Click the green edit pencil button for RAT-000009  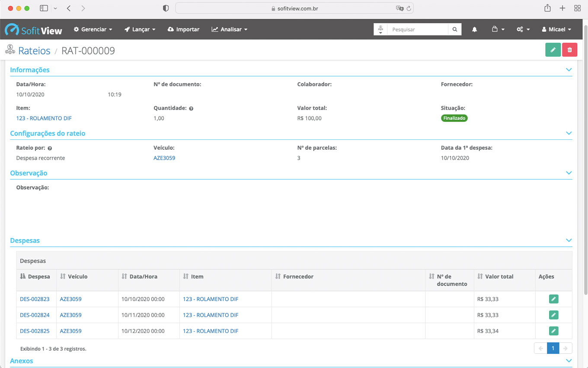coord(553,50)
